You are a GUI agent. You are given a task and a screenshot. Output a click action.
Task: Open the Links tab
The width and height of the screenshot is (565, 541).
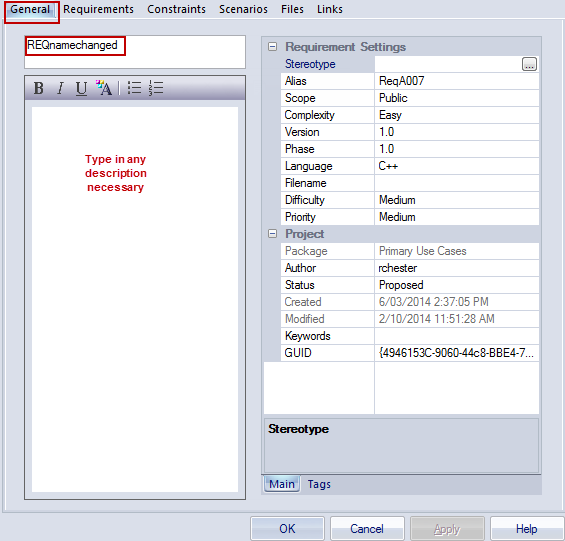tap(330, 9)
